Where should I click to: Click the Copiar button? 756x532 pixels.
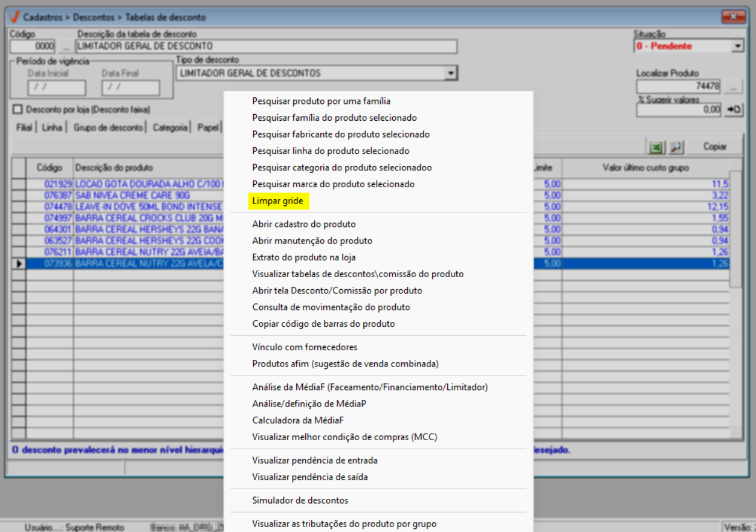tap(714, 147)
